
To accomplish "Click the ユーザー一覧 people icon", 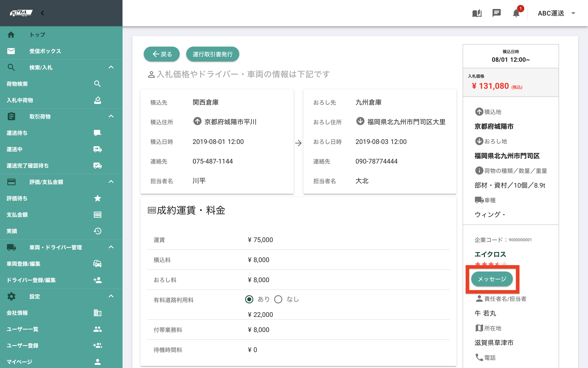I will pyautogui.click(x=97, y=329).
